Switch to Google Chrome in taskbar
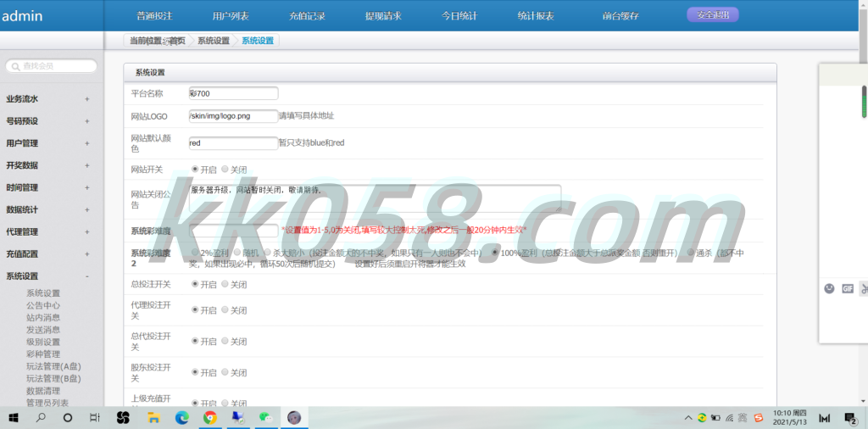This screenshot has height=429, width=868. 210,417
